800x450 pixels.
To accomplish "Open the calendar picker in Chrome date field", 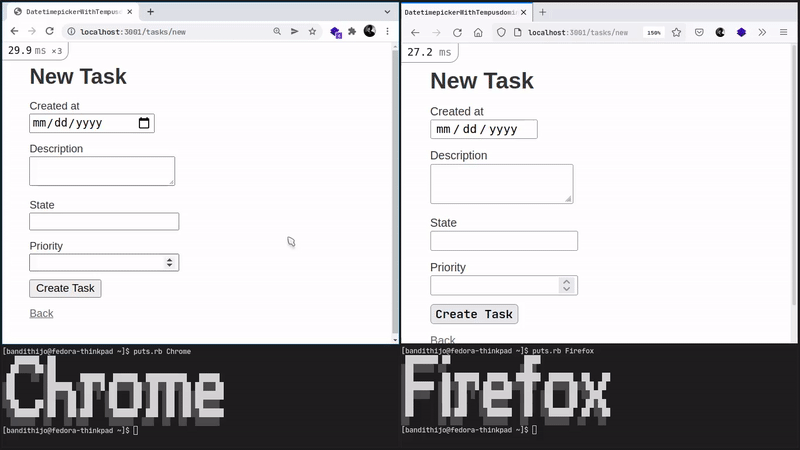I will (x=144, y=124).
